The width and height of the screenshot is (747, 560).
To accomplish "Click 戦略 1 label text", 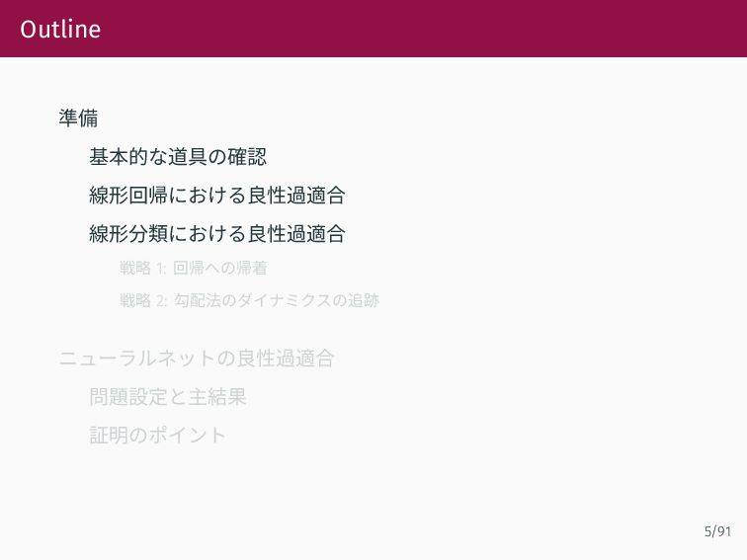I will pos(142,268).
